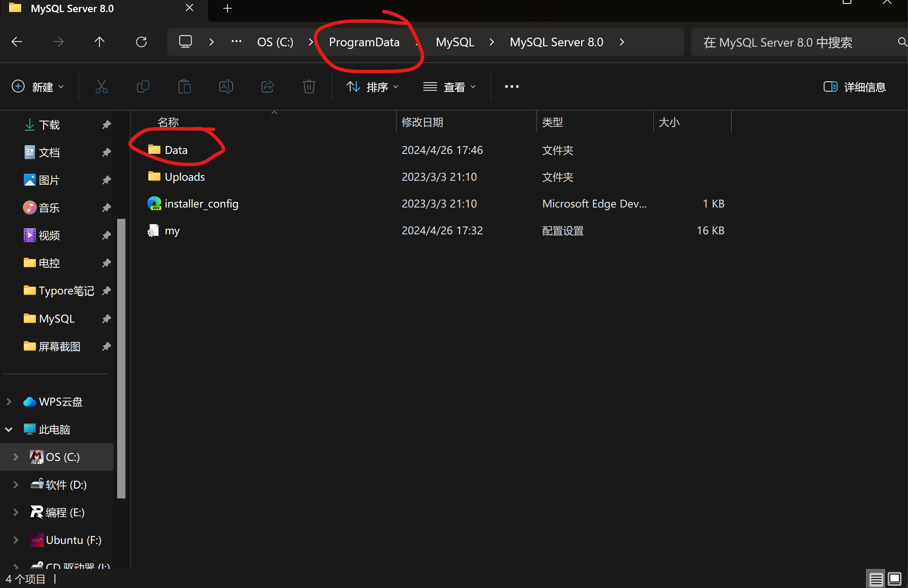Switch to details list view icon

point(876,579)
